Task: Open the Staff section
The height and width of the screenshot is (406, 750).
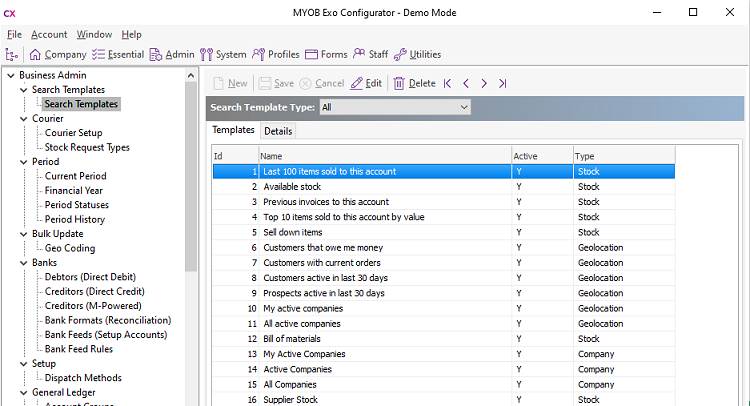Action: [x=371, y=55]
